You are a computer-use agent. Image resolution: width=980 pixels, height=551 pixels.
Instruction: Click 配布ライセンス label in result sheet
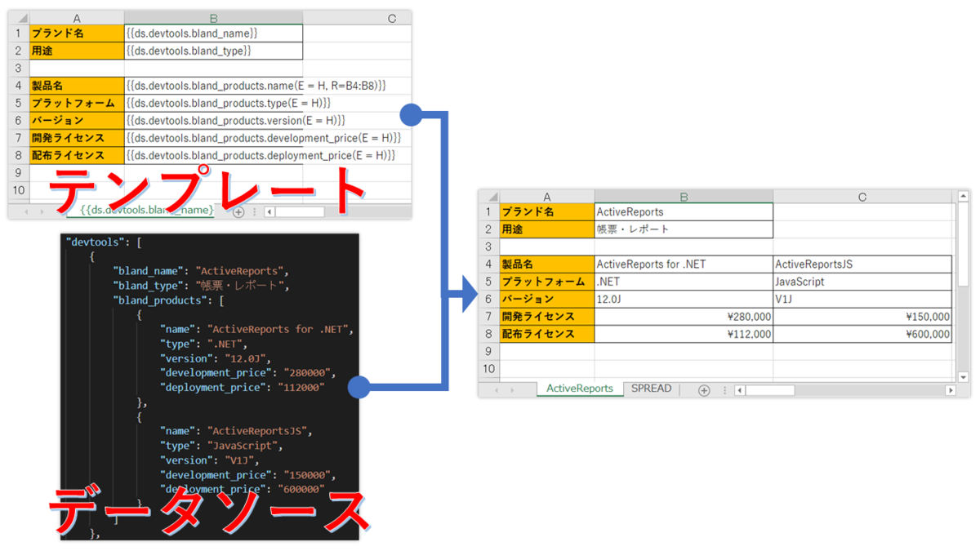coord(546,333)
